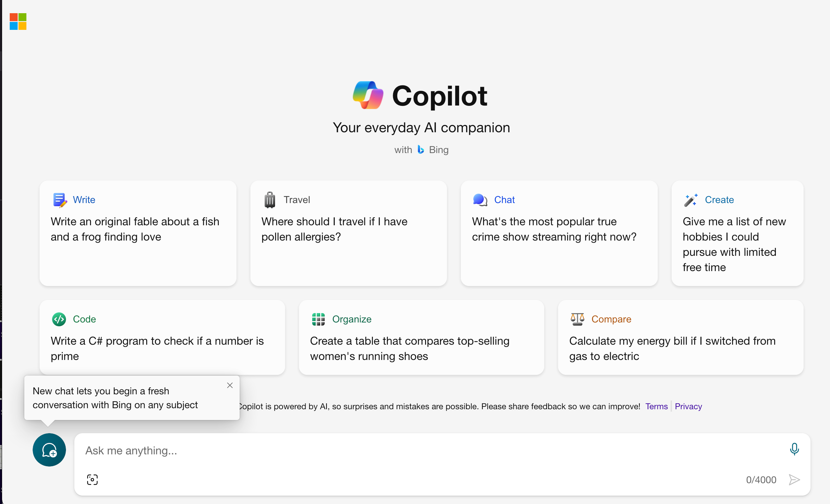The height and width of the screenshot is (504, 830).
Task: Open visual search with the camera icon
Action: click(92, 479)
